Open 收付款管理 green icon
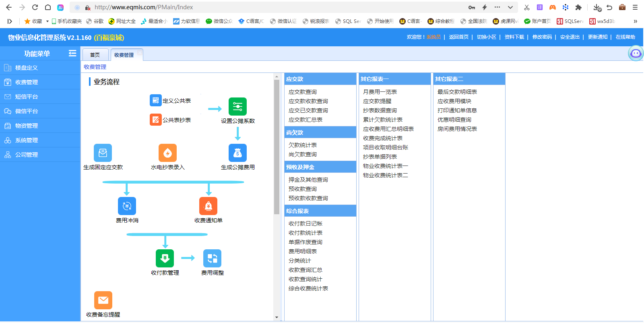The width and height of the screenshot is (644, 323). pyautogui.click(x=165, y=259)
